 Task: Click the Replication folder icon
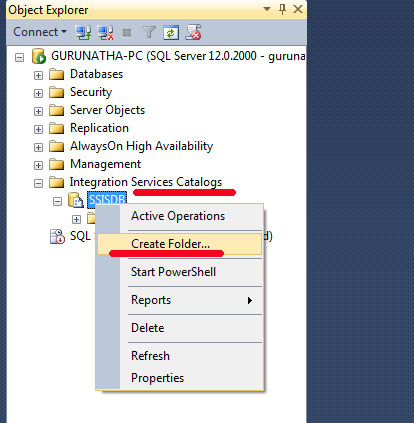pyautogui.click(x=56, y=128)
